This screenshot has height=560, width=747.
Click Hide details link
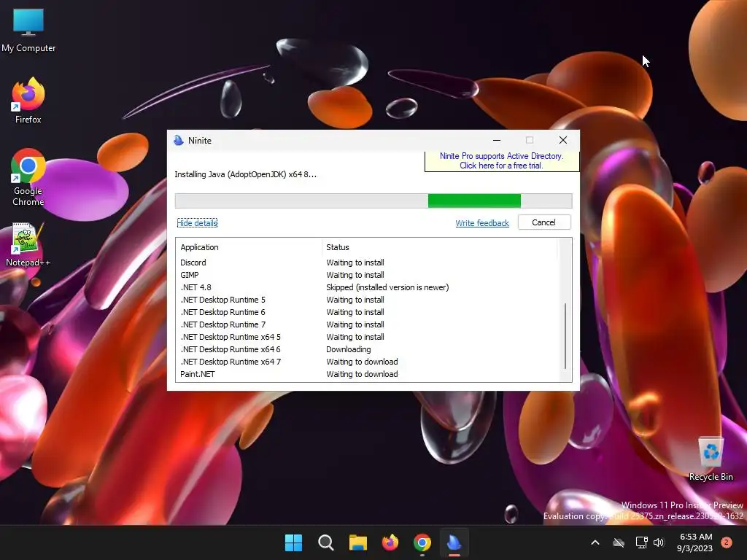[197, 223]
